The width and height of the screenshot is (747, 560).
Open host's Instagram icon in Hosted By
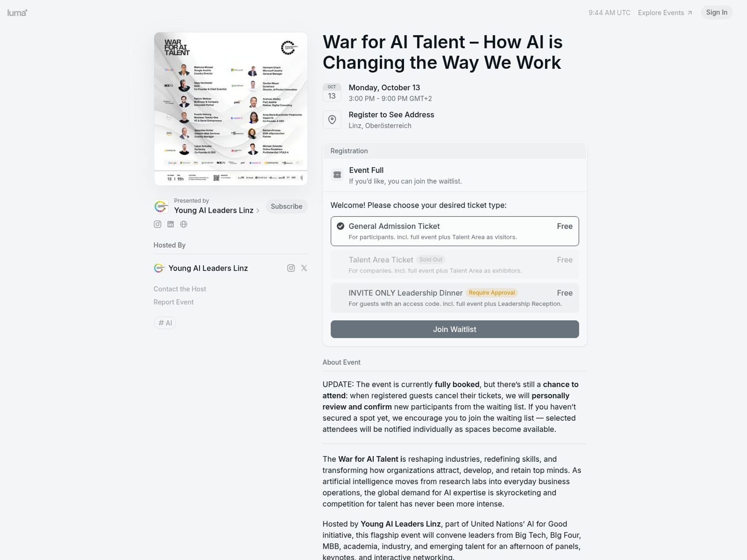291,268
